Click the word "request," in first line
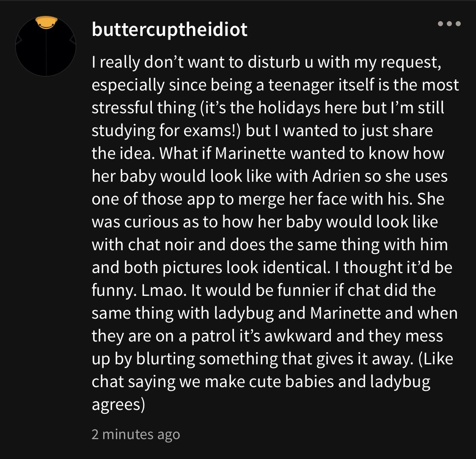Image resolution: width=476 pixels, height=459 pixels. pyautogui.click(x=411, y=63)
